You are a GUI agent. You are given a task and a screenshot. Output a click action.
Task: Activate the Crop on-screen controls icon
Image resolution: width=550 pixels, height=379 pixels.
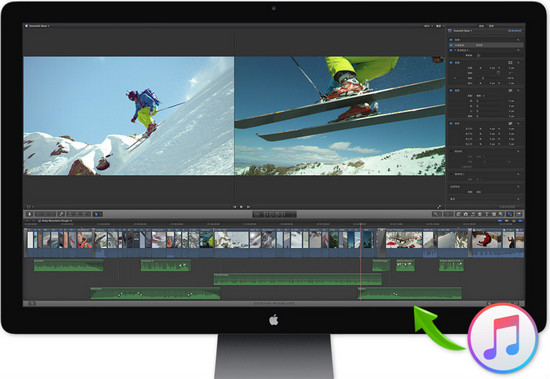click(510, 90)
